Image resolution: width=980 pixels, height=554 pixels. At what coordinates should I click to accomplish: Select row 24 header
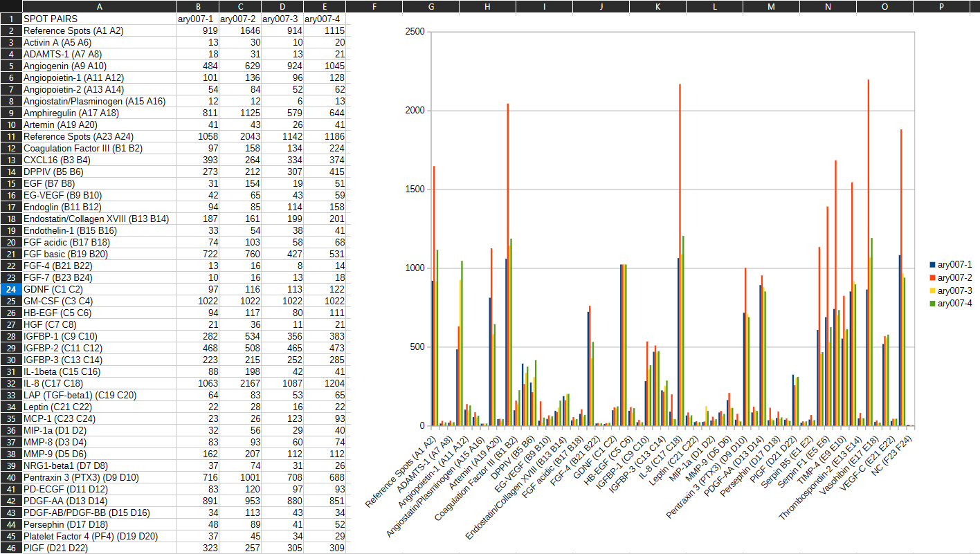pos(11,289)
